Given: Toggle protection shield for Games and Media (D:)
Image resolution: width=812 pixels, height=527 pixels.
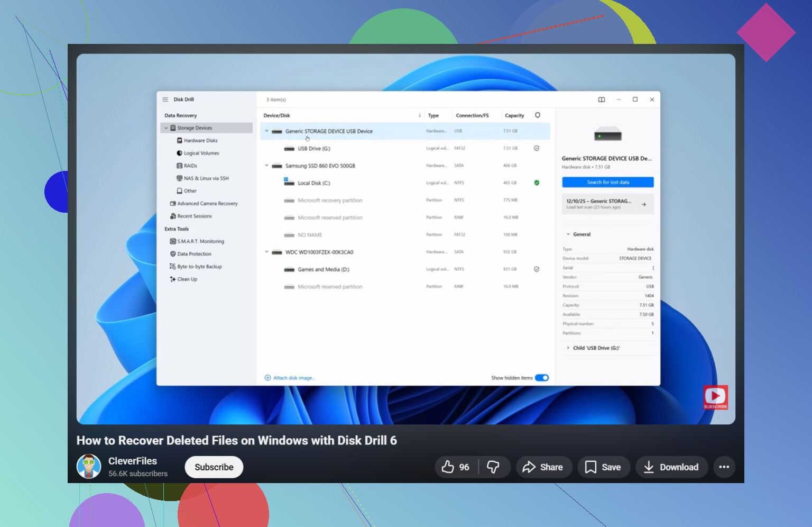Looking at the screenshot, I should tap(537, 269).
